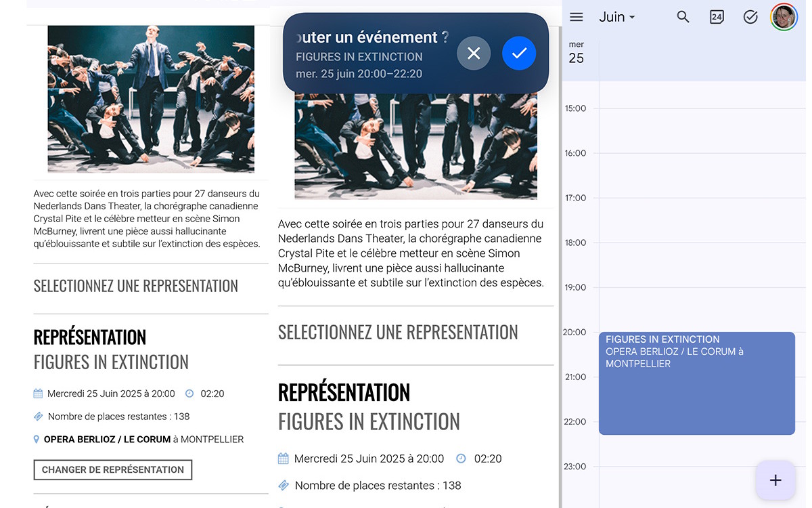Select the mer 25 day header
The height and width of the screenshot is (508, 812).
click(x=577, y=54)
